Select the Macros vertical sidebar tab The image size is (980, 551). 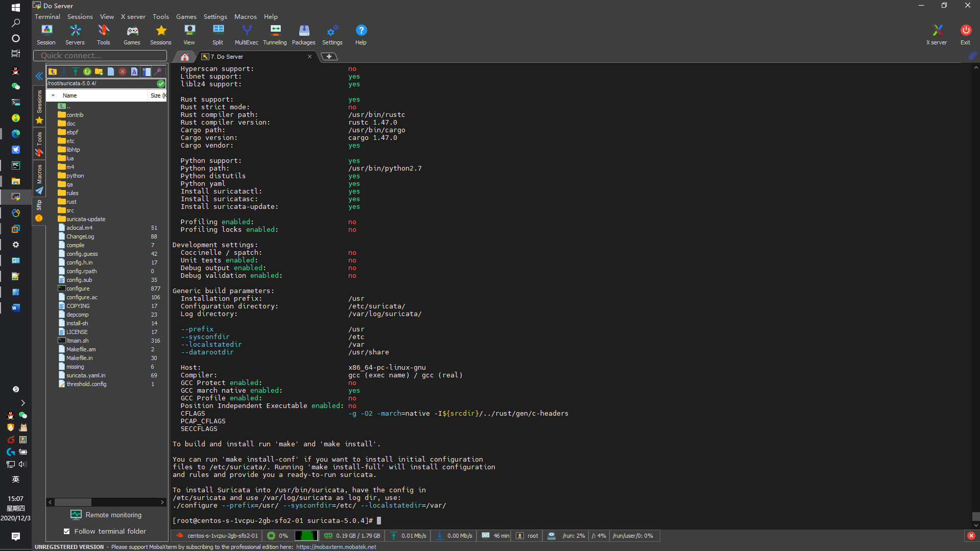tap(39, 178)
